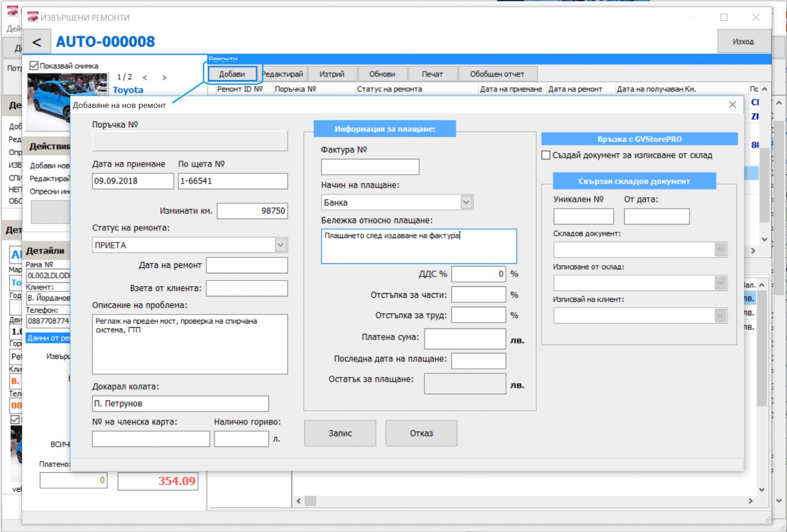
Task: Open the Изписвай на клиент dropdown
Action: pos(720,315)
